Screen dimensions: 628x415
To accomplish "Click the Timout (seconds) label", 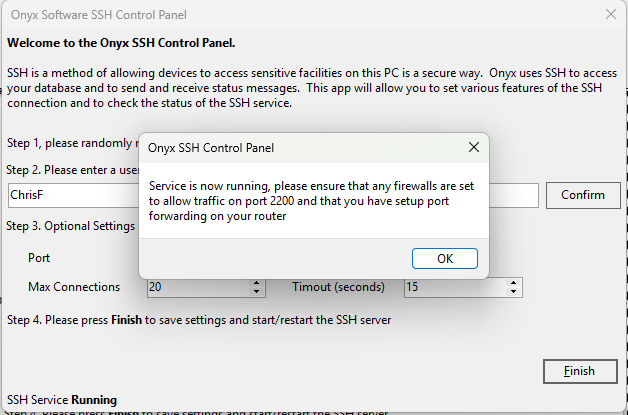I will pos(338,287).
